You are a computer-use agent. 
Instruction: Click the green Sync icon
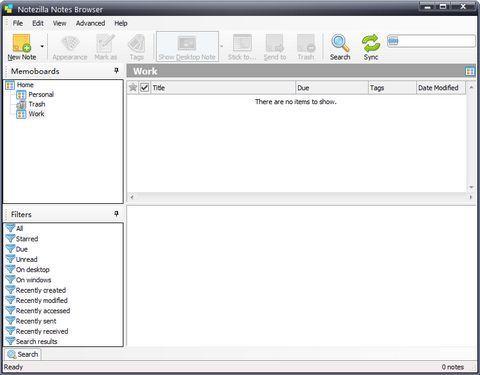(x=371, y=47)
